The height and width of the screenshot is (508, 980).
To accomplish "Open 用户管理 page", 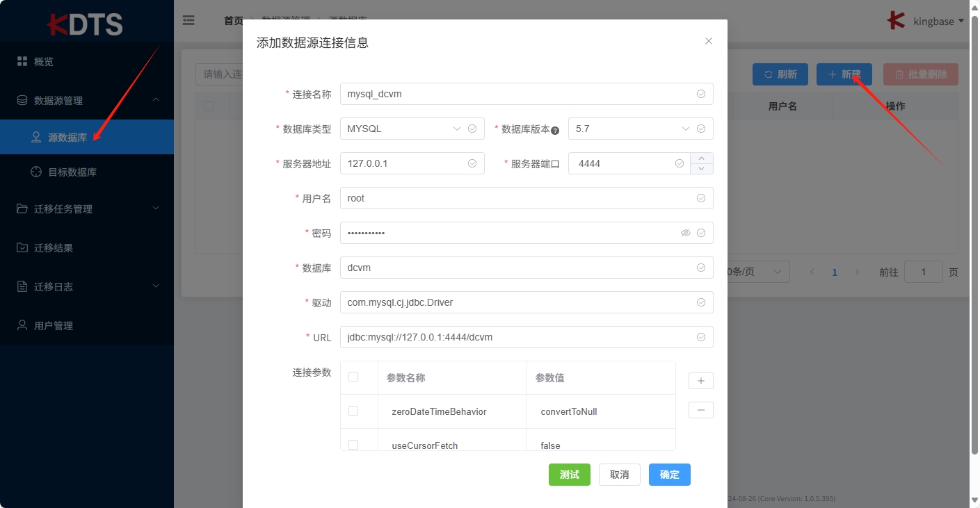I will click(87, 326).
